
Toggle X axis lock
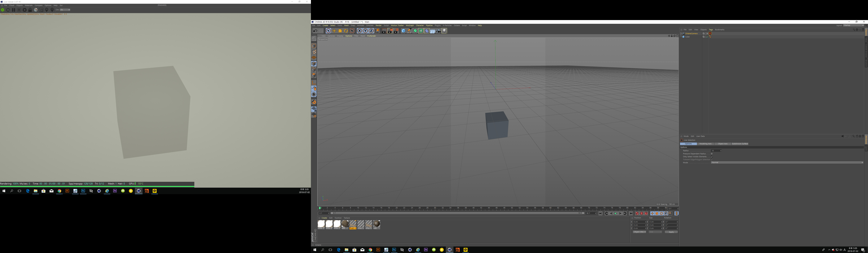click(x=360, y=31)
